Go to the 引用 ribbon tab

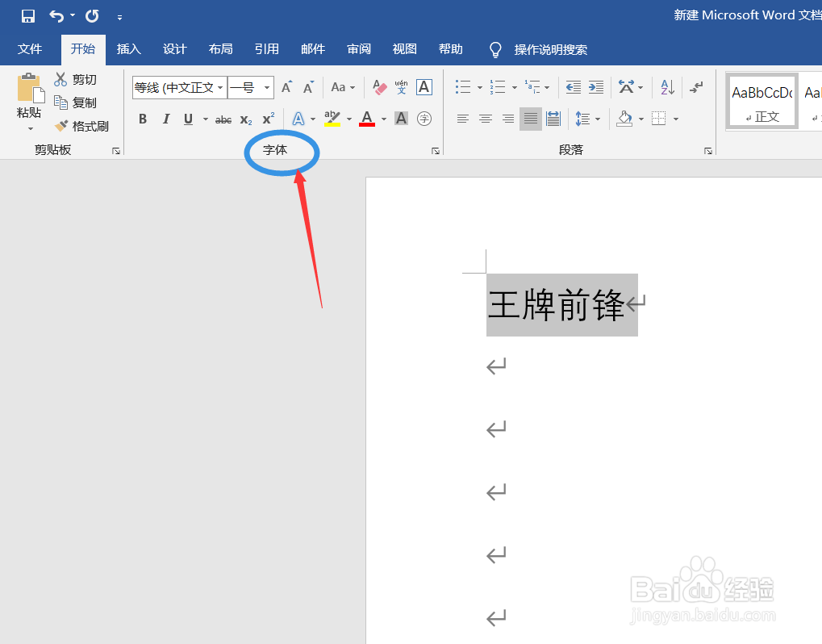point(267,49)
